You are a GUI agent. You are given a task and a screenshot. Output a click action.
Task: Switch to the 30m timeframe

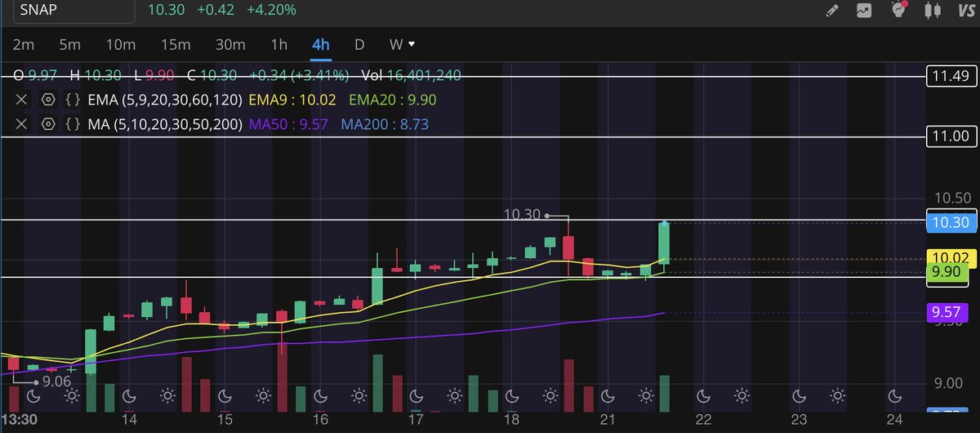click(229, 44)
